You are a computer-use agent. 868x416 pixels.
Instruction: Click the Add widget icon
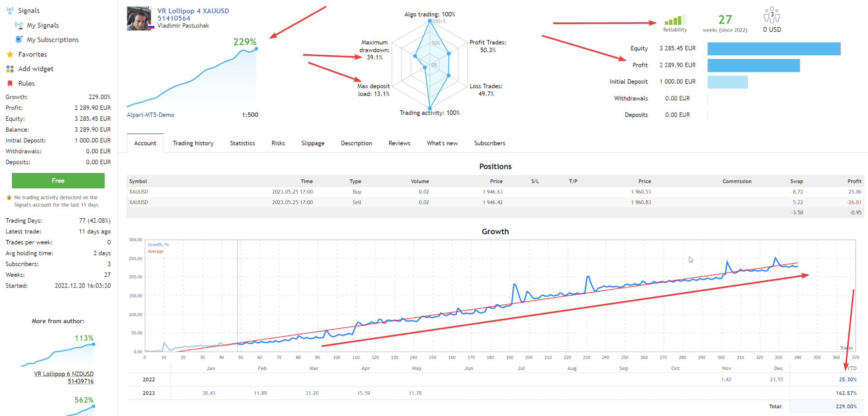pos(10,69)
